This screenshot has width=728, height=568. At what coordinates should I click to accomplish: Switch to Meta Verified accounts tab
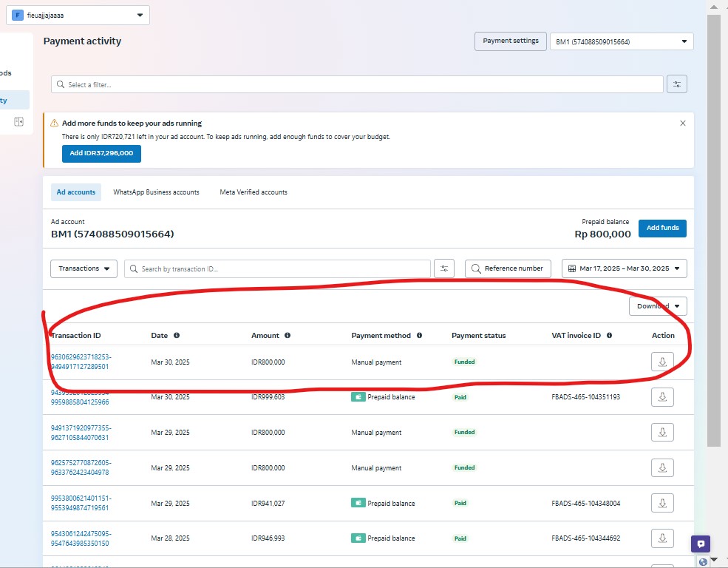(254, 192)
